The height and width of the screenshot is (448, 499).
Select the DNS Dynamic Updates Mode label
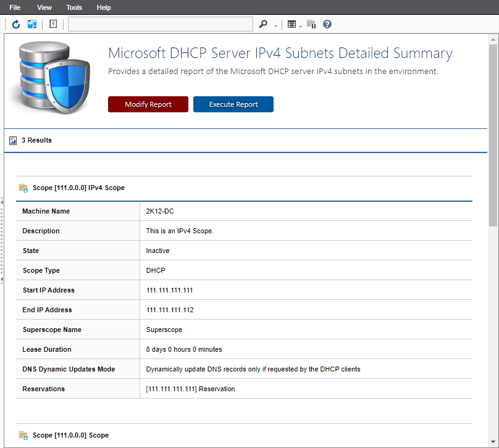[69, 369]
